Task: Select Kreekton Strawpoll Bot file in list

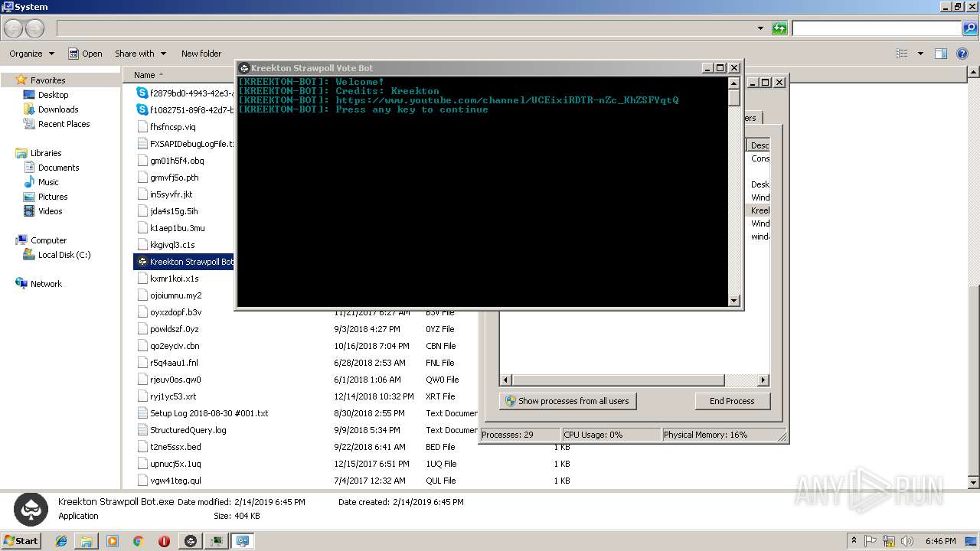Action: click(x=185, y=262)
